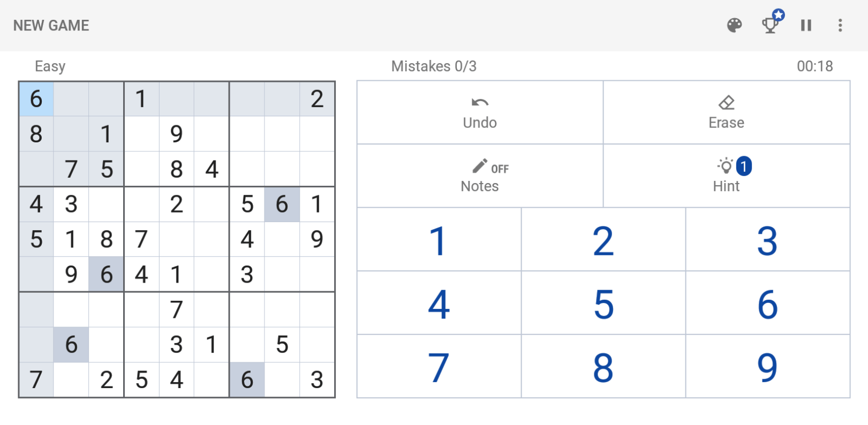Select the highlighted top-left 6 cell
This screenshot has height=425, width=868.
point(36,99)
